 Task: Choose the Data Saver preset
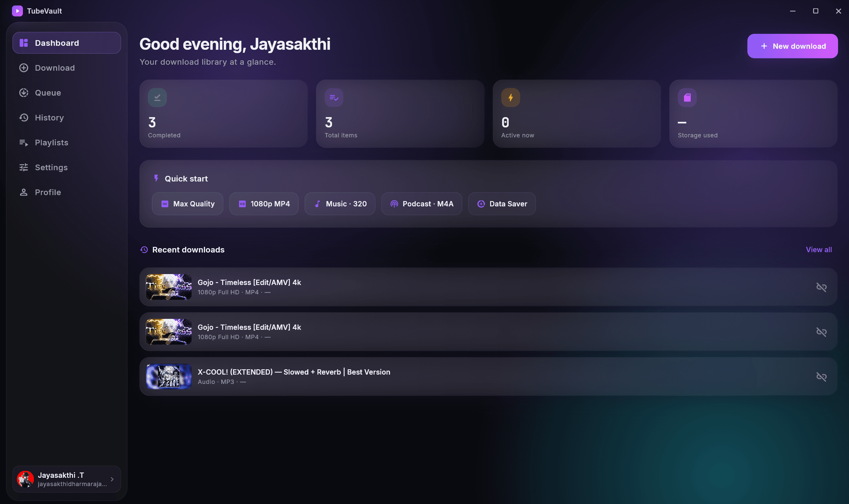(502, 204)
